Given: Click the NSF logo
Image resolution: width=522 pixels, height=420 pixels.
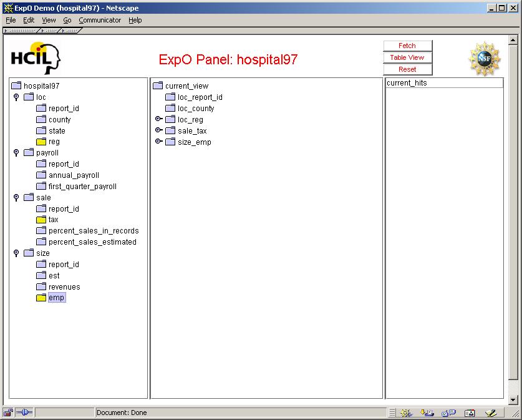Looking at the screenshot, I should click(x=484, y=58).
